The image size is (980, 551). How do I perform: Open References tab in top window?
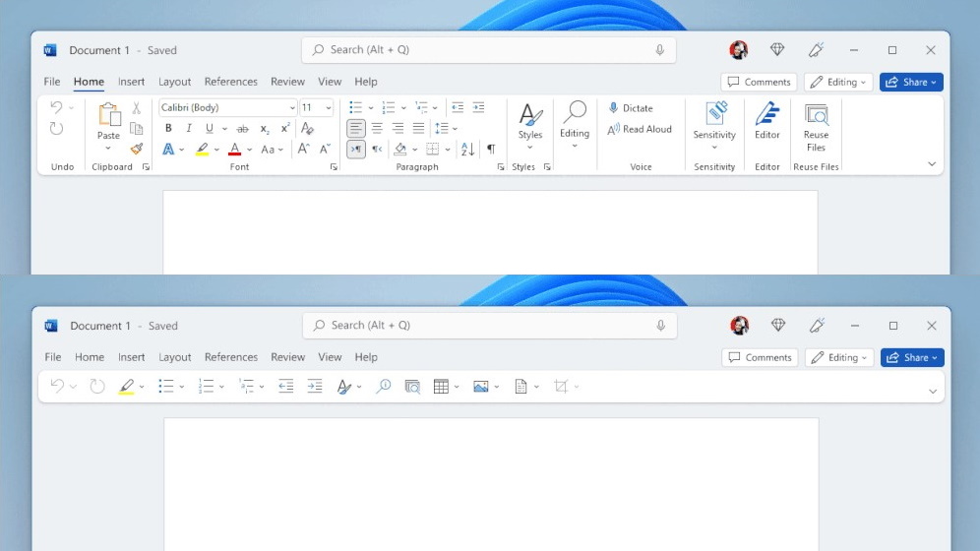(x=230, y=82)
